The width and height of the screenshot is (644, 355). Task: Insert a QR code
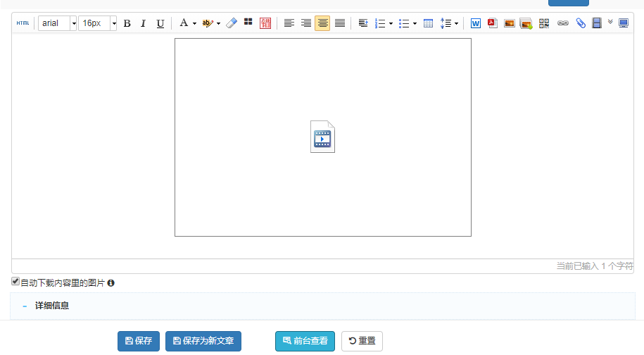click(x=544, y=23)
